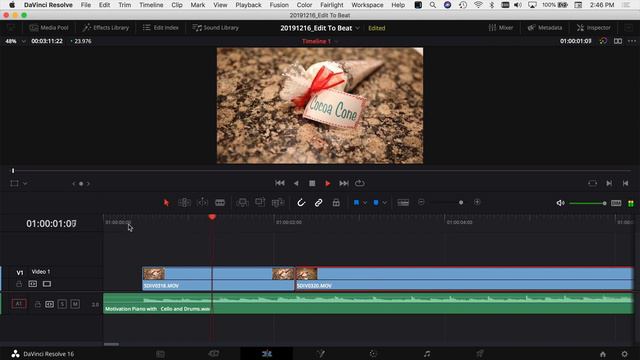Lock the A1 audio track
The image size is (640, 360).
[x=38, y=304]
